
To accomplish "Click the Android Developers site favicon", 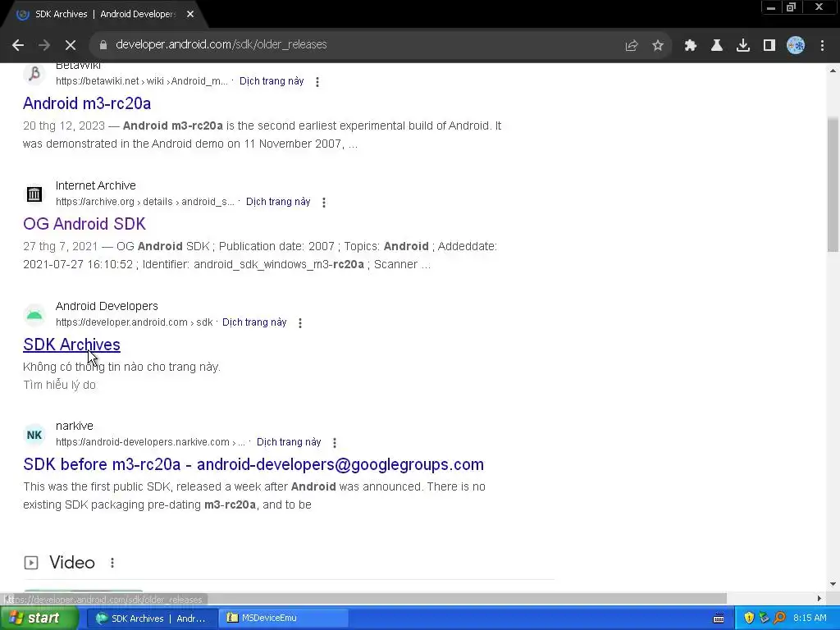I will click(34, 314).
